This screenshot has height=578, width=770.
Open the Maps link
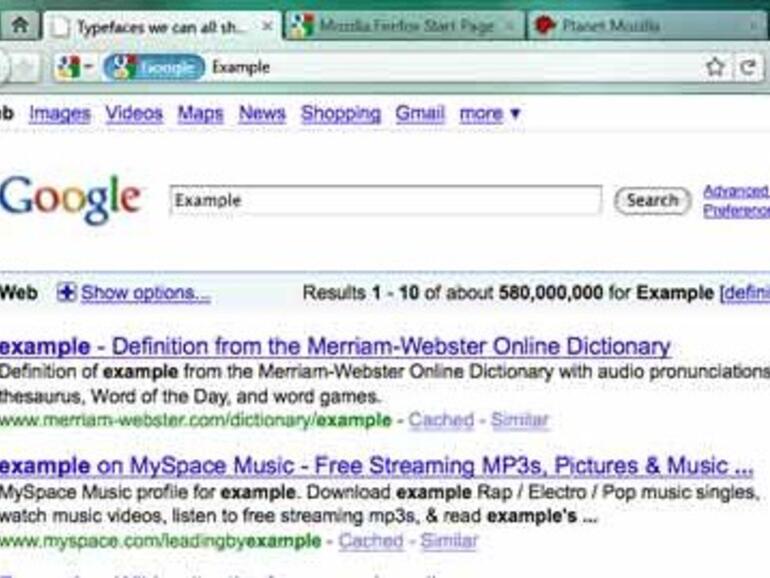click(200, 113)
